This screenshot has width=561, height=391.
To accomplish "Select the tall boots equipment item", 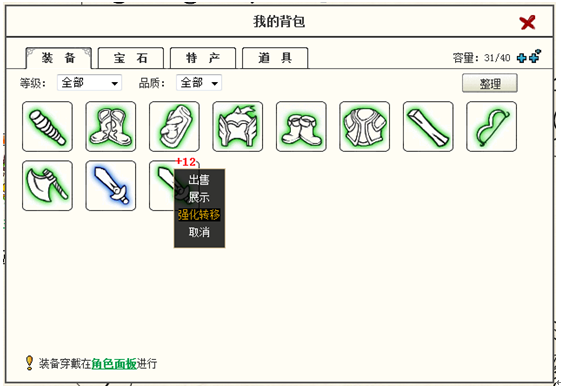I will (x=111, y=126).
